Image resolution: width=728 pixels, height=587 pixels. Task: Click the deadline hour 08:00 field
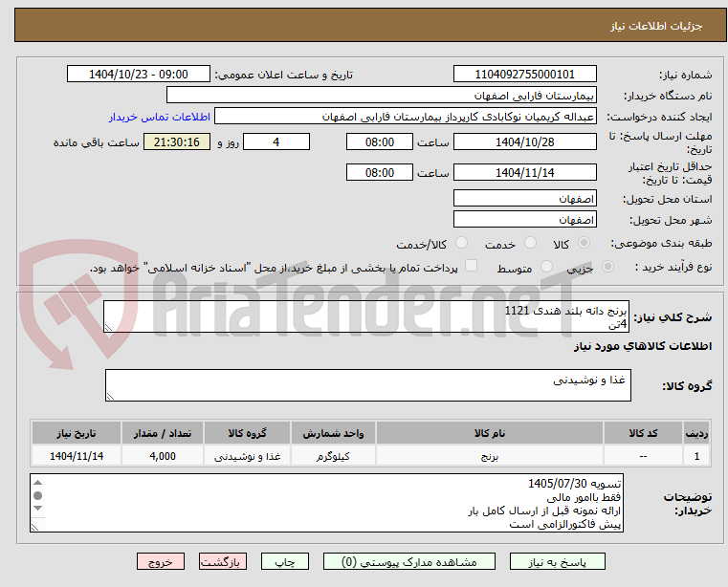click(x=380, y=142)
